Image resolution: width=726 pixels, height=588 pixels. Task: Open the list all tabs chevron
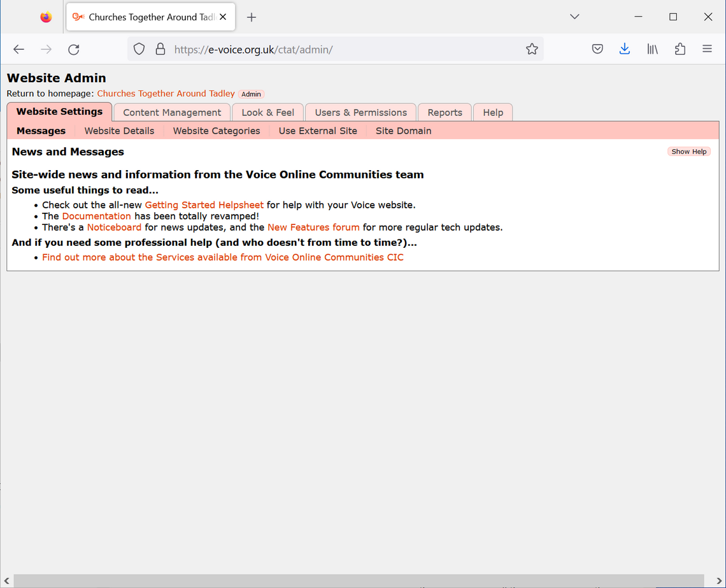[574, 17]
